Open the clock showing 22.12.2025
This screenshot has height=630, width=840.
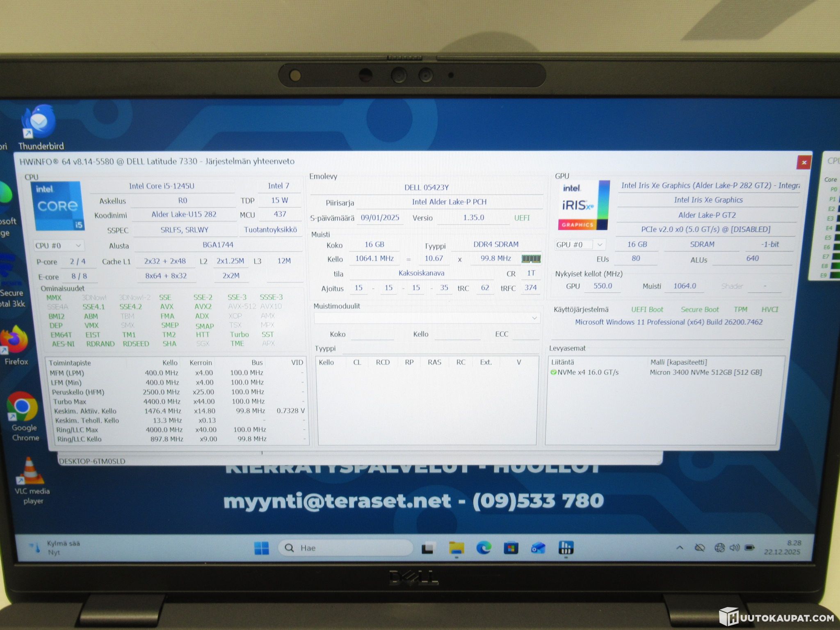[782, 548]
